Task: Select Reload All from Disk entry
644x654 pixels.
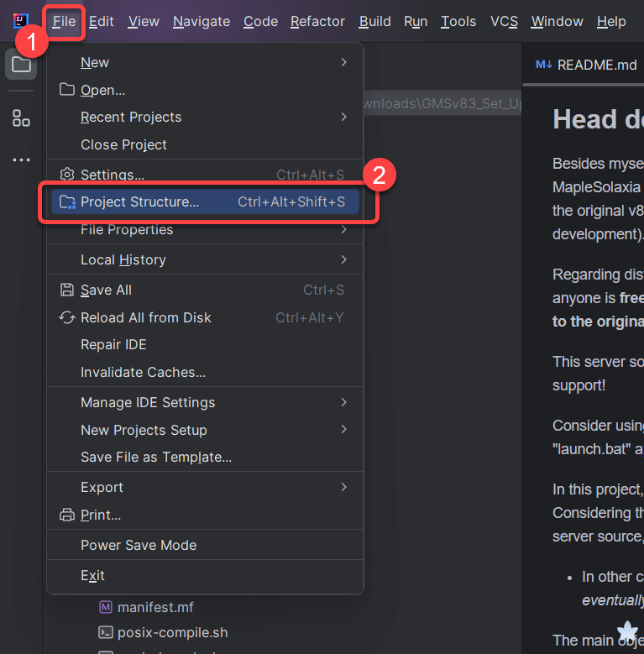Action: [205, 317]
